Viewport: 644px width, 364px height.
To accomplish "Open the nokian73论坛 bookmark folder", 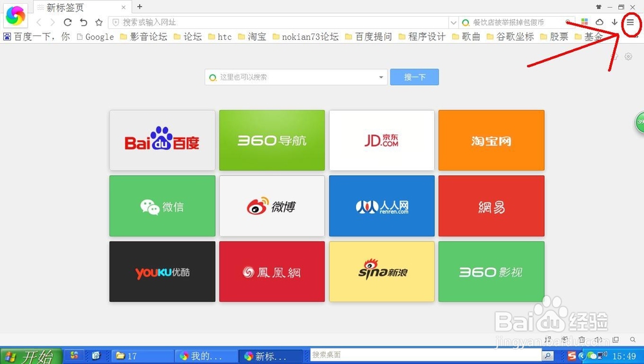I will coord(305,37).
